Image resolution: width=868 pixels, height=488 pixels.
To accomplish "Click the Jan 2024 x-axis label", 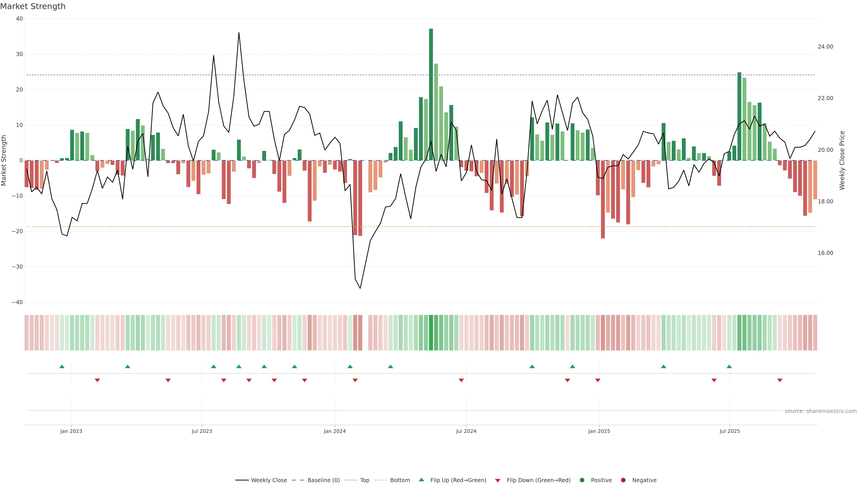I will pos(335,431).
